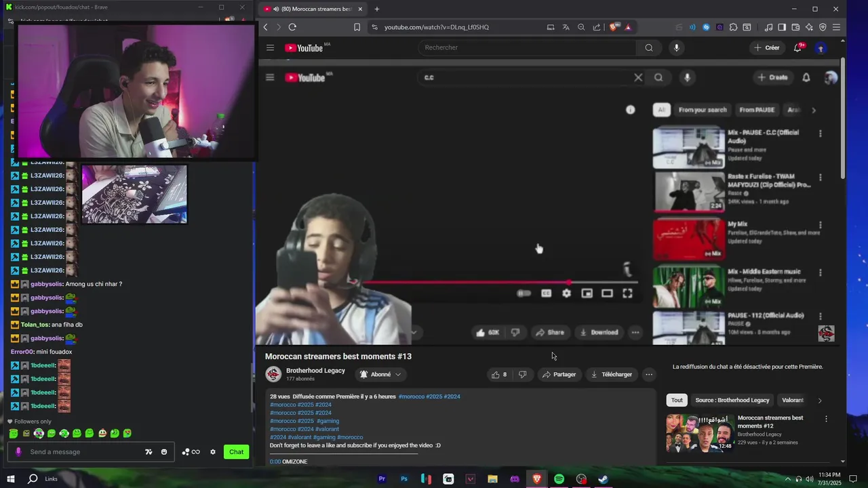Open Premiere Pro from the taskbar
The image size is (868, 488).
pos(382,479)
